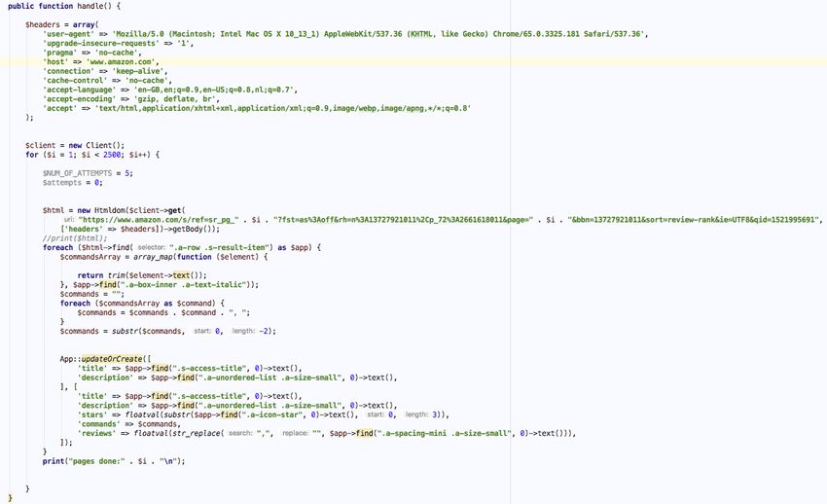Click the 'stars' array key
This screenshot has width=827, height=504.
tap(92, 414)
